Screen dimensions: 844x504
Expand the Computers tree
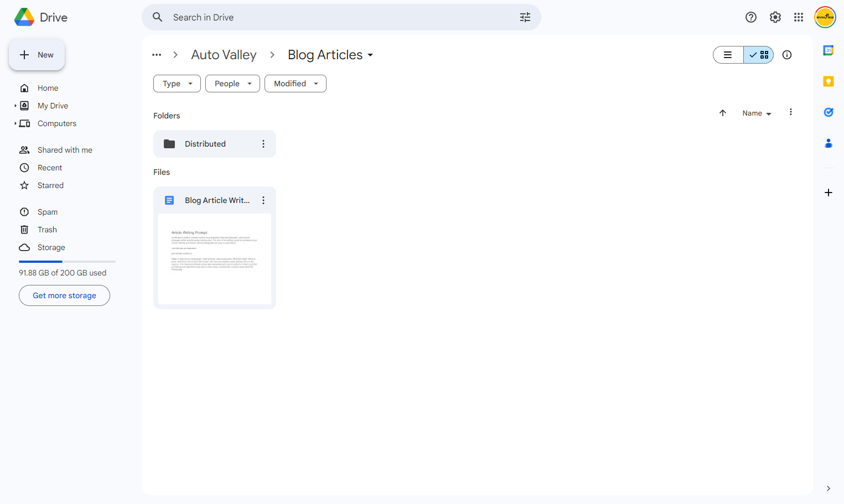point(15,123)
